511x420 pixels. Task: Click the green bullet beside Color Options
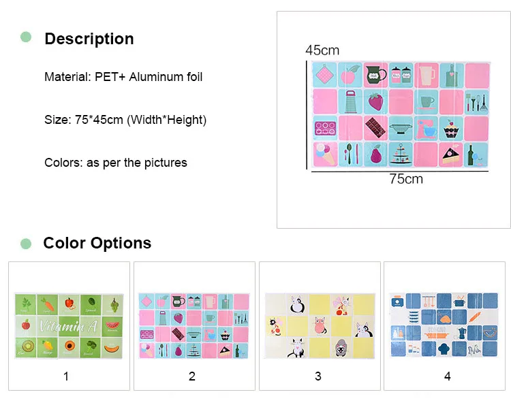click(26, 244)
